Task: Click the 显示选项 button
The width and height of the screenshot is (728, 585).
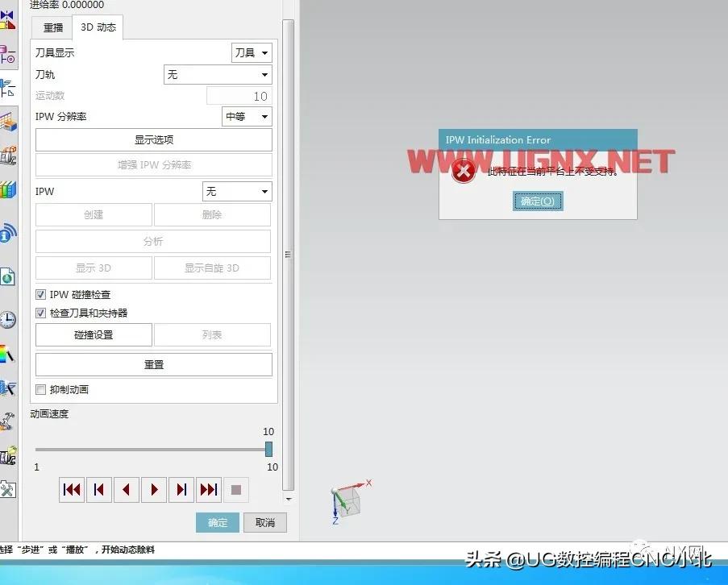Action: click(x=154, y=139)
